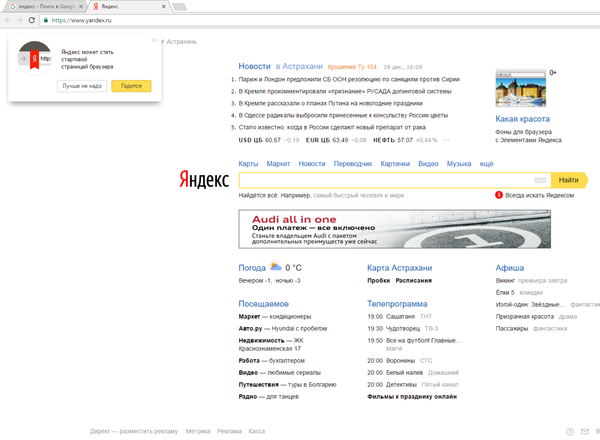The width and height of the screenshot is (600, 440).
Task: Decline with 'Лучше не надо' button
Action: tap(81, 87)
